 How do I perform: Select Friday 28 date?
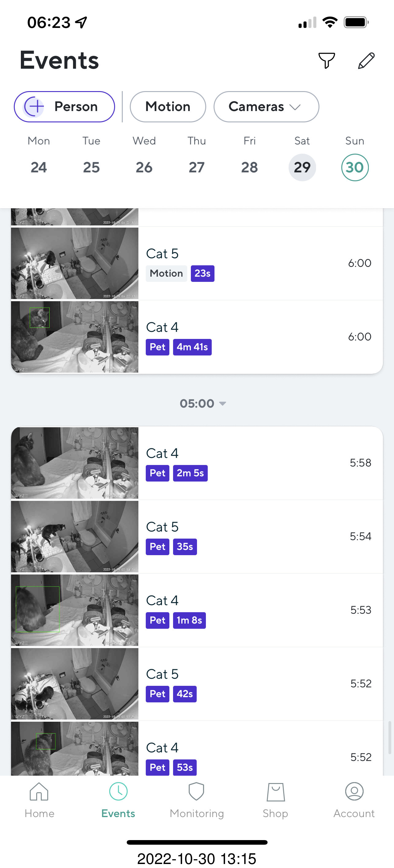249,167
